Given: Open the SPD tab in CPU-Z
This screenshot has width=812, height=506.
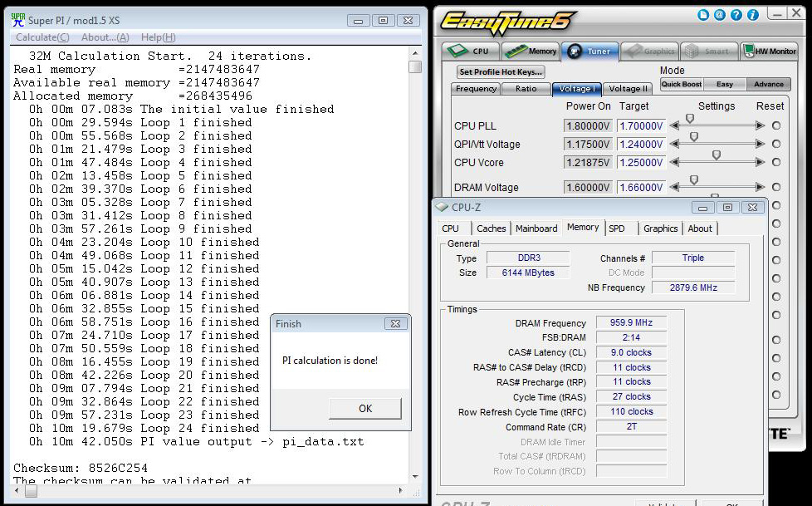Looking at the screenshot, I should [x=616, y=228].
